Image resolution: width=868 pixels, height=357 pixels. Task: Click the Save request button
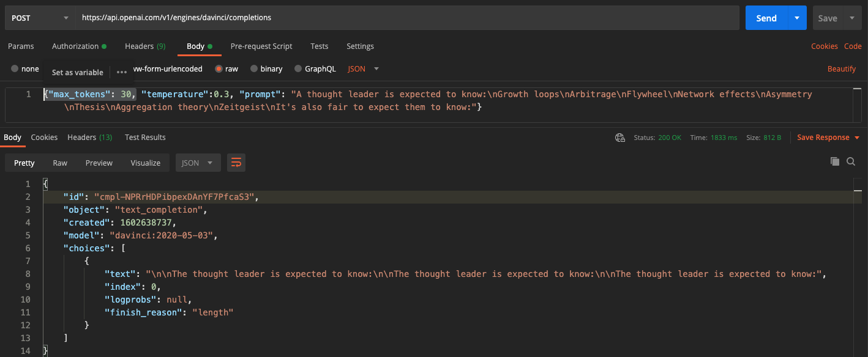point(828,18)
